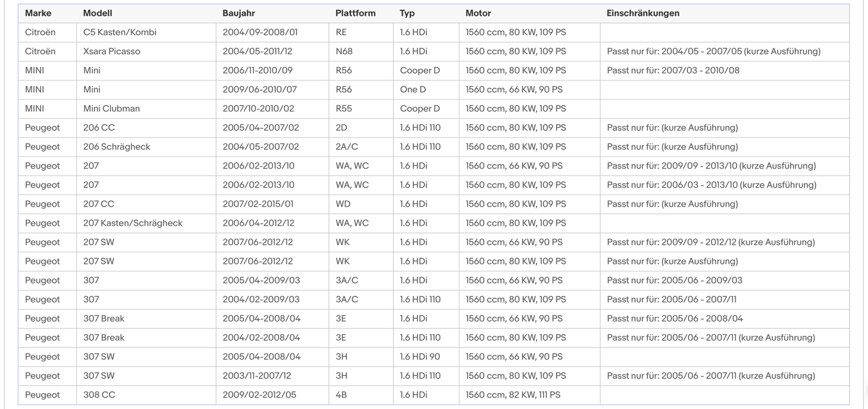Select the 1.6 HDi 90 type cell
Viewport: 868px width, 409px height.
[419, 357]
